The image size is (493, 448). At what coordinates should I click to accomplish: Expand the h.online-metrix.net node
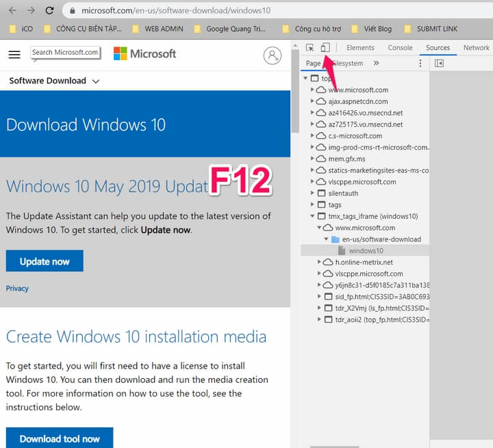click(319, 262)
